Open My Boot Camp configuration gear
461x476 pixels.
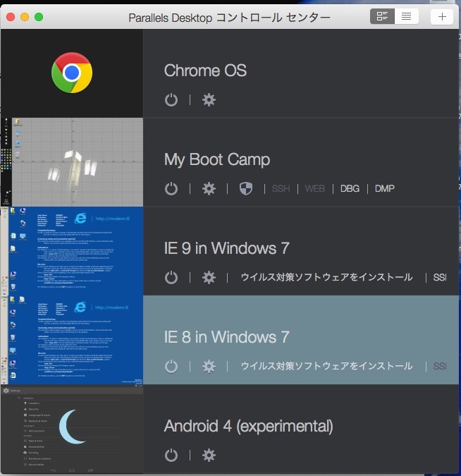209,188
